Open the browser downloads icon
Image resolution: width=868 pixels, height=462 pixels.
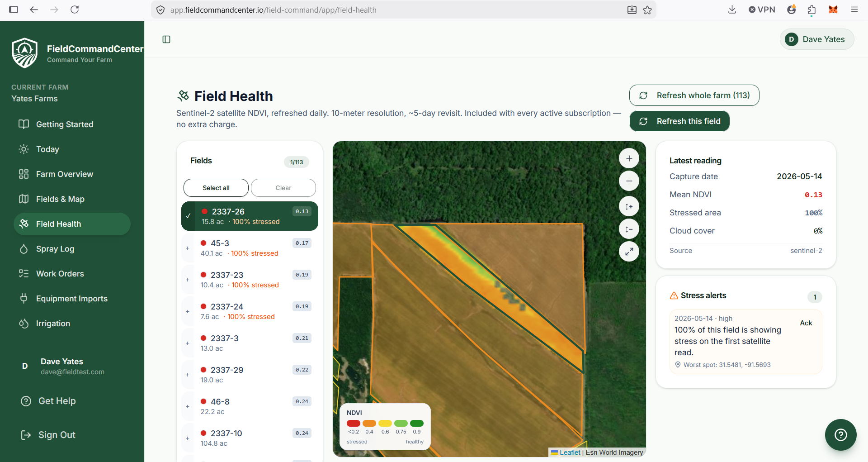coord(732,10)
